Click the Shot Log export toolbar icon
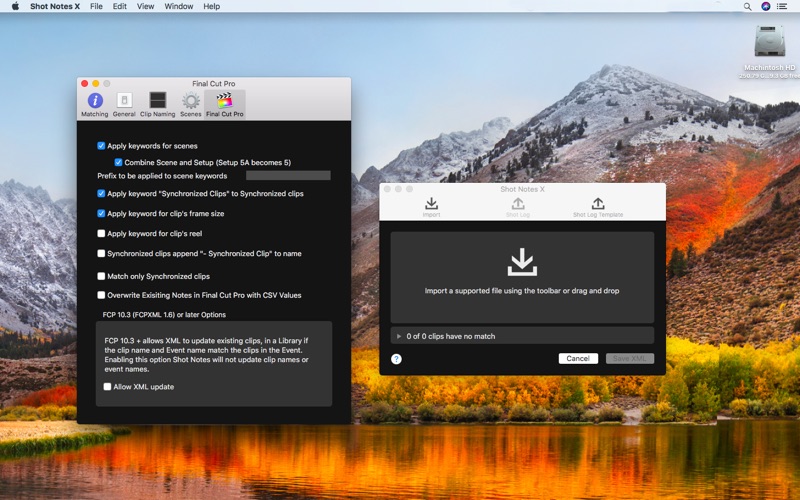Screen dimensions: 800x500 click(x=518, y=207)
